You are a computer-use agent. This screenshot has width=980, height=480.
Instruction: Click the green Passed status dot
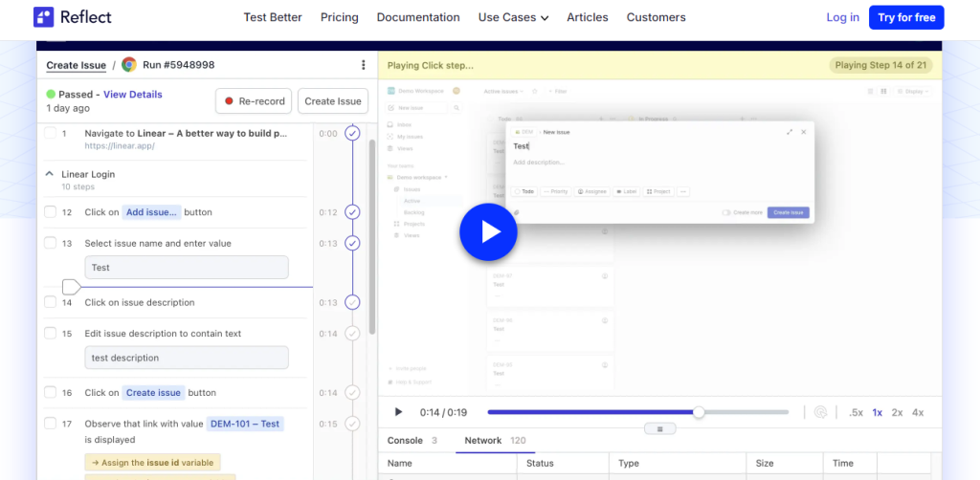pyautogui.click(x=51, y=95)
